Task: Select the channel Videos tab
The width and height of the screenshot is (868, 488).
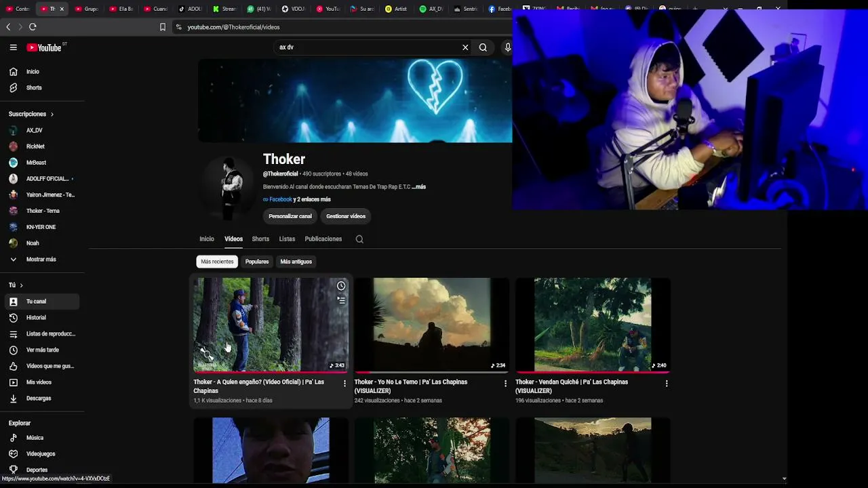Action: 233,239
